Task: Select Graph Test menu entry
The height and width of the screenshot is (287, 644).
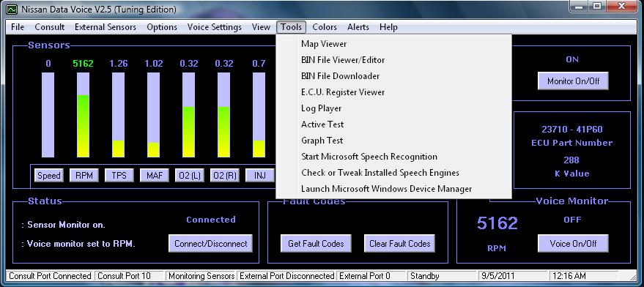Action: (x=393, y=141)
